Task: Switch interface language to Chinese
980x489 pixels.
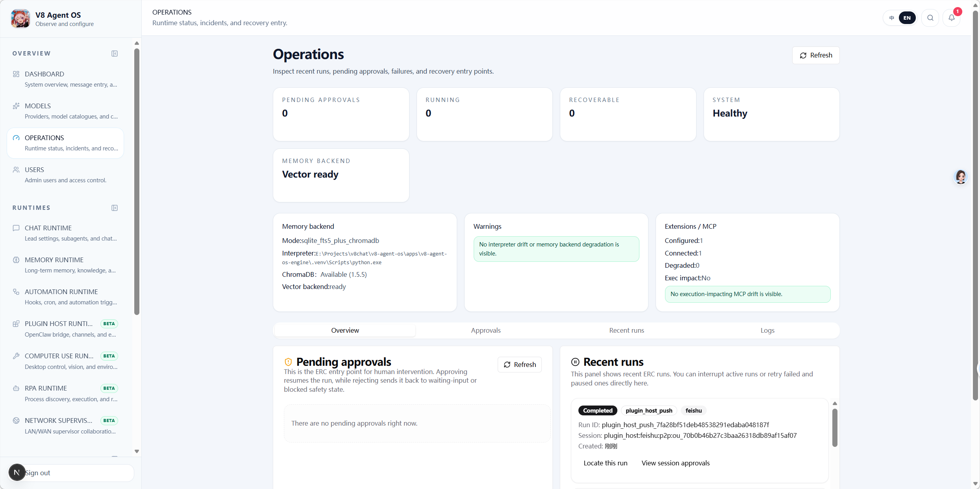Action: click(x=891, y=18)
